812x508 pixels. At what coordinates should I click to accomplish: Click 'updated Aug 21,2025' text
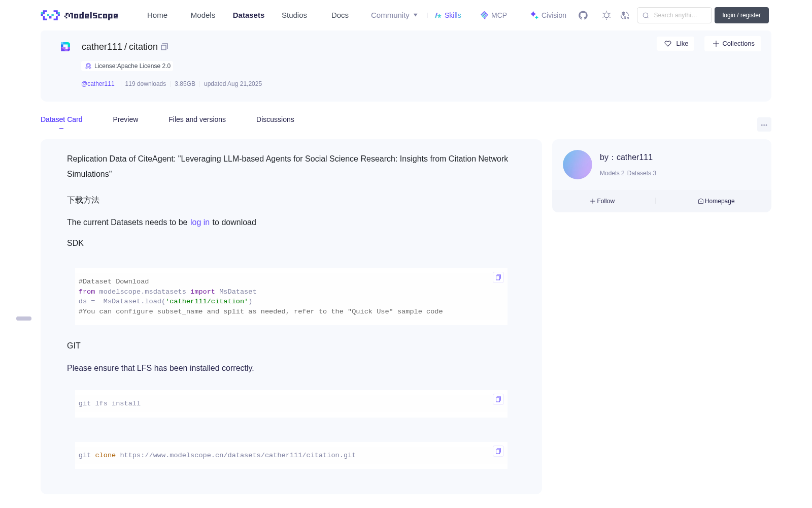coord(233,84)
